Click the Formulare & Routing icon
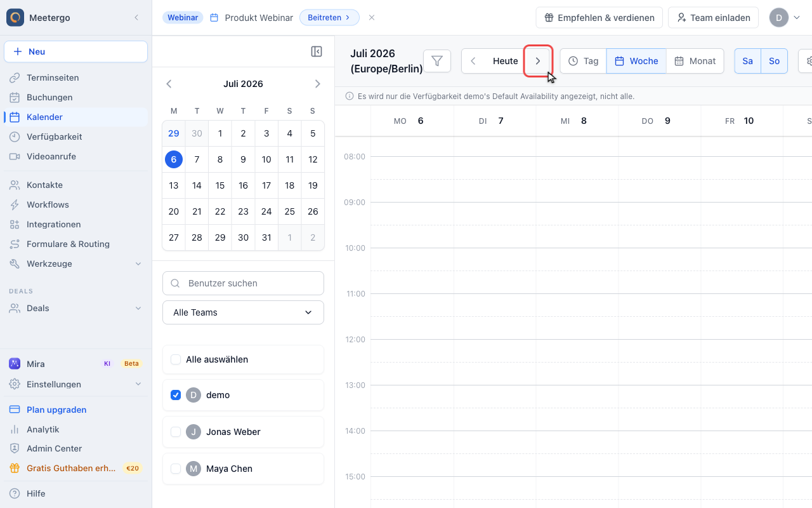This screenshot has width=812, height=508. point(15,244)
